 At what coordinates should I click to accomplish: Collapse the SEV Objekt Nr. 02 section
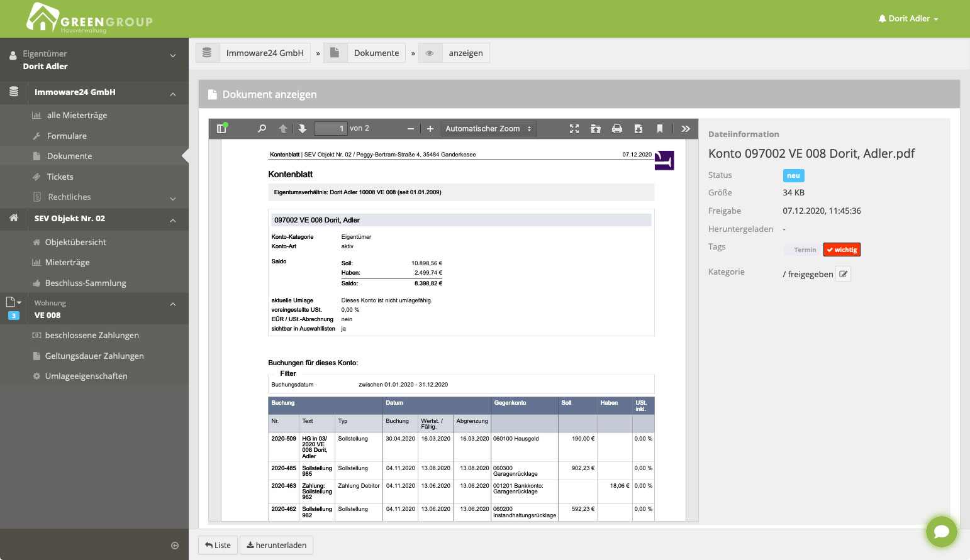click(x=172, y=220)
